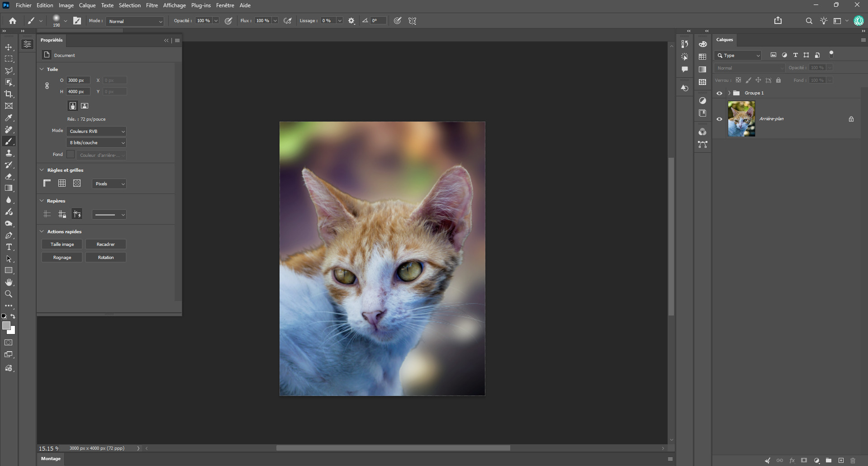The image size is (868, 466).
Task: Select the Zoom tool in toolbar
Action: (x=9, y=294)
